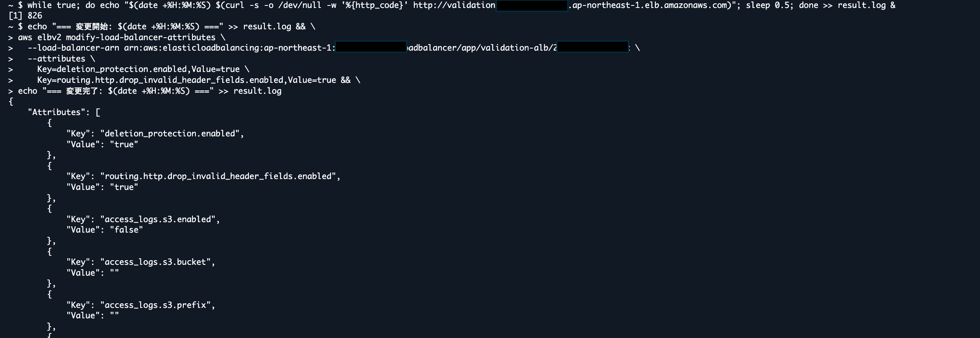Click the background job number "[1] 826"

(25, 16)
